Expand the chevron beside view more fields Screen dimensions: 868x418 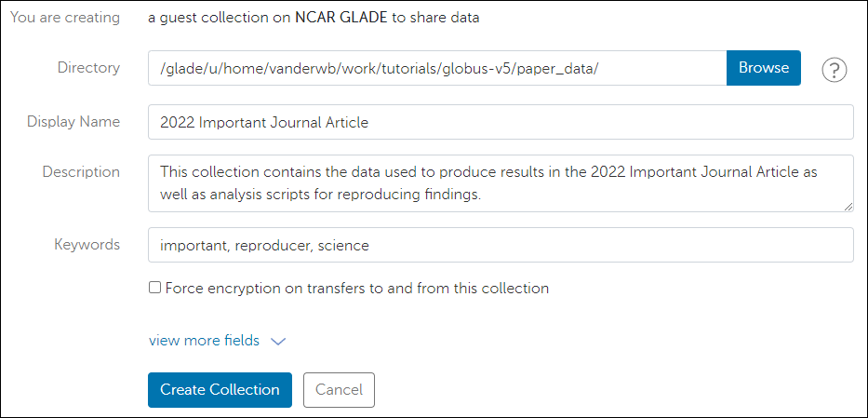tap(277, 342)
